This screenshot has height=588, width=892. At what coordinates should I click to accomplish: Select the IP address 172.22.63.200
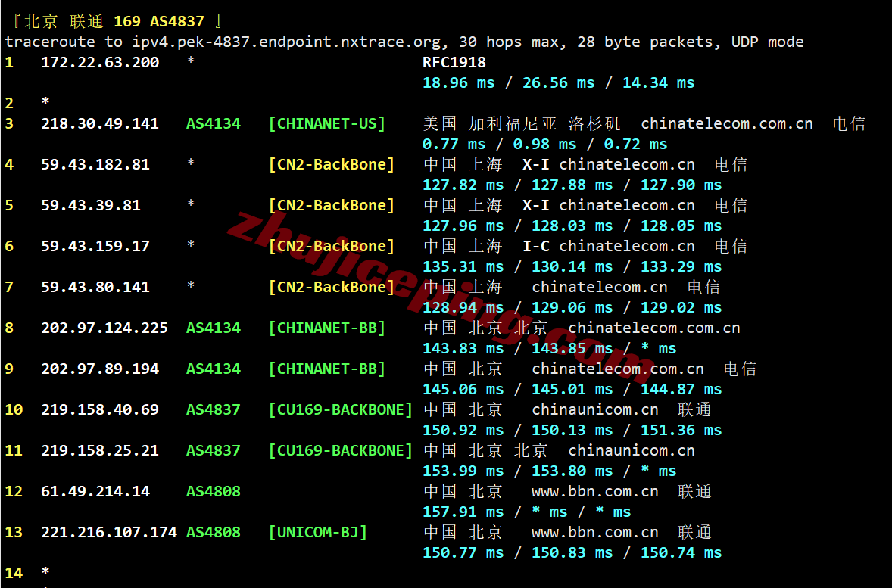100,63
